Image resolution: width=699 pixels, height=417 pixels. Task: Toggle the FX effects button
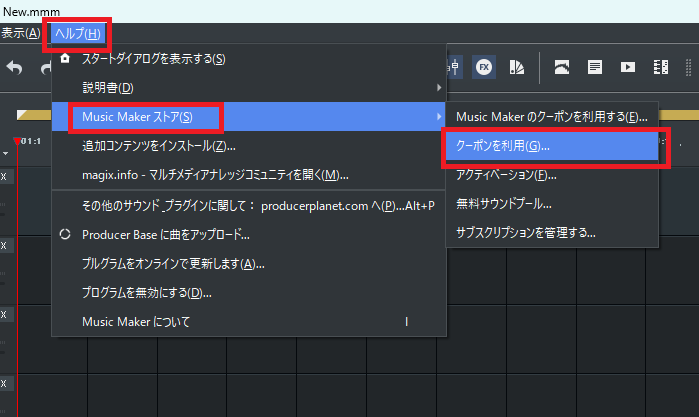coord(484,67)
